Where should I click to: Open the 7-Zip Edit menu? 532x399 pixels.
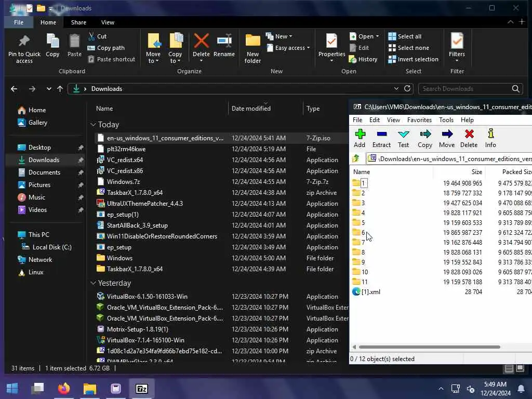click(x=374, y=120)
